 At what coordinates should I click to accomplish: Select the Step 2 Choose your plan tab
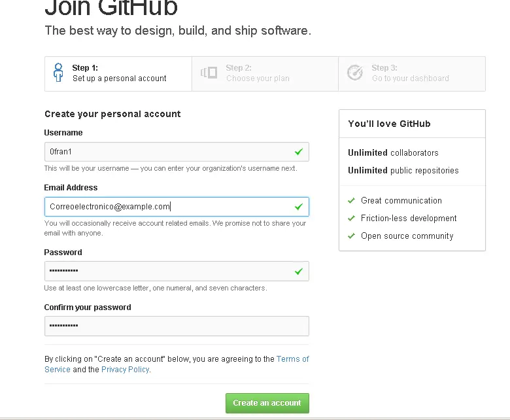[x=265, y=74]
